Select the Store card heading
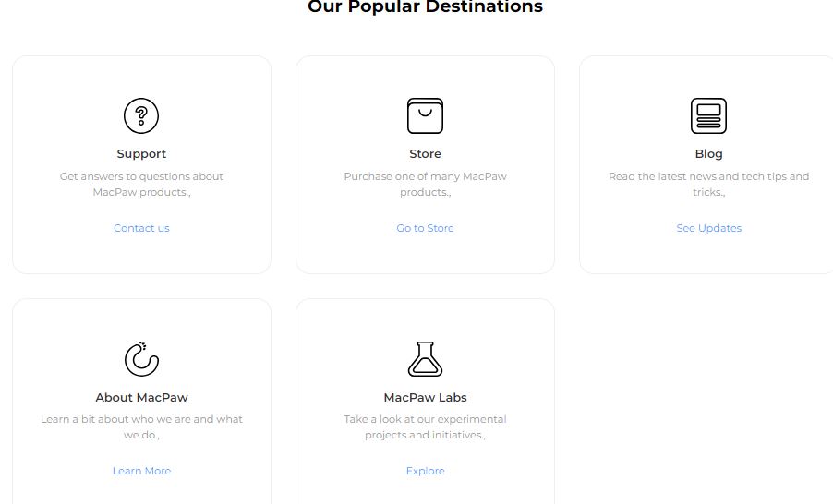Image resolution: width=833 pixels, height=504 pixels. tap(425, 153)
